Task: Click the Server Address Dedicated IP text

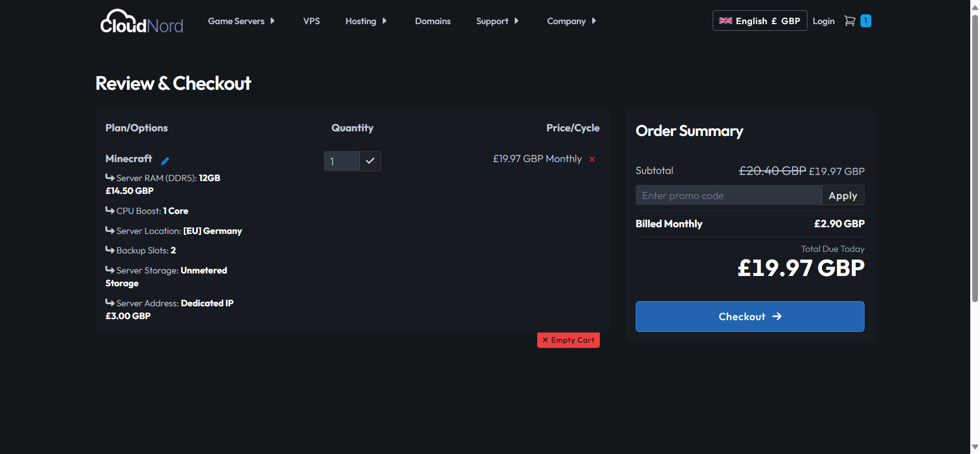Action: 169,309
